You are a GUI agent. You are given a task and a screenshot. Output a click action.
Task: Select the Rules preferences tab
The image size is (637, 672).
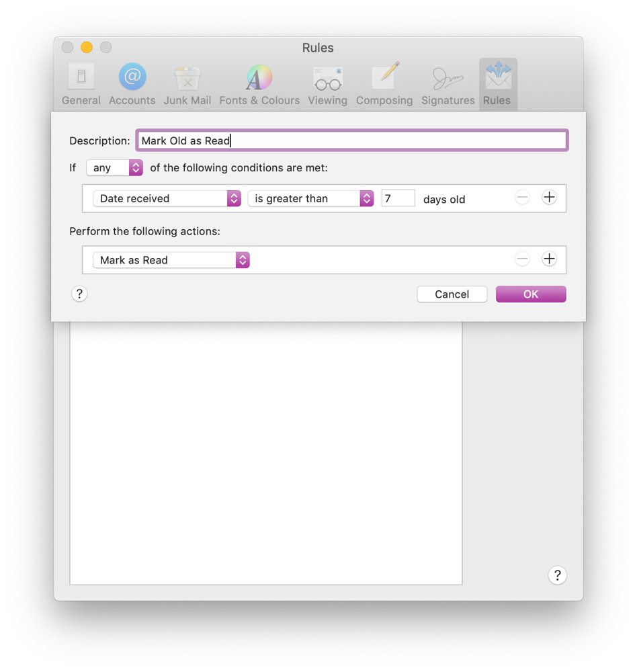coord(497,85)
